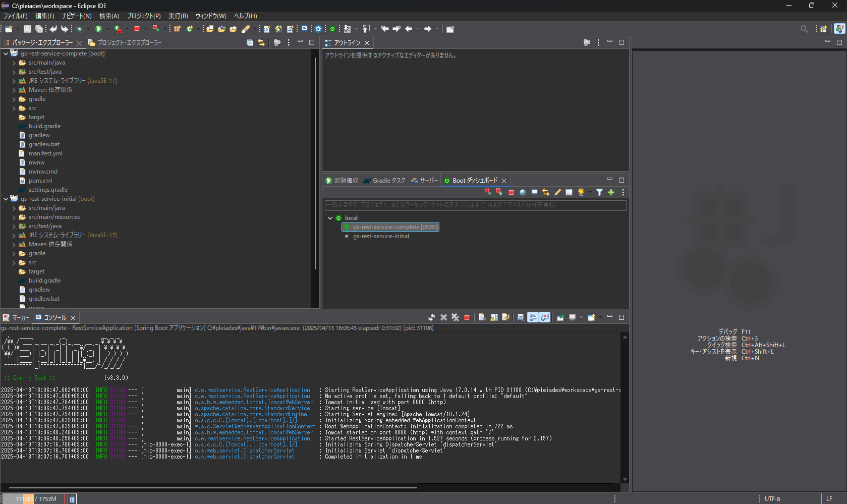The height and width of the screenshot is (504, 847).
Task: Collapse the gs-rest-service-initial project node
Action: [6, 199]
